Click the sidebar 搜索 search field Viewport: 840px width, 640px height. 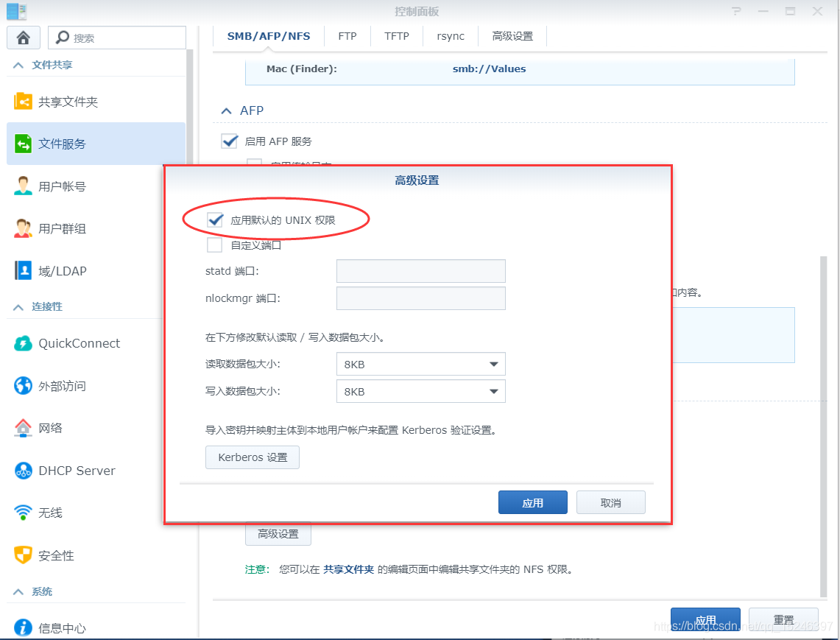(x=117, y=38)
